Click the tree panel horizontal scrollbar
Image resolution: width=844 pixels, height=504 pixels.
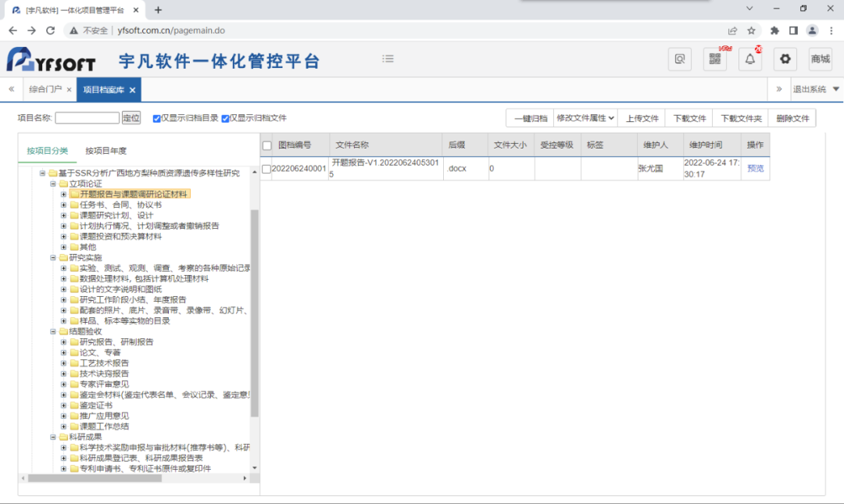tap(95, 478)
